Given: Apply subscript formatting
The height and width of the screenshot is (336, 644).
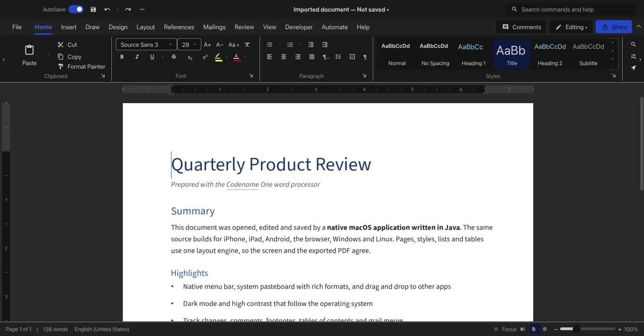Looking at the screenshot, I should pyautogui.click(x=190, y=57).
